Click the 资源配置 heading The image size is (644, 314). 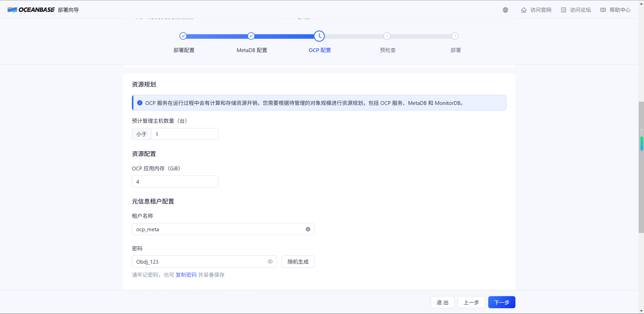pyautogui.click(x=144, y=154)
